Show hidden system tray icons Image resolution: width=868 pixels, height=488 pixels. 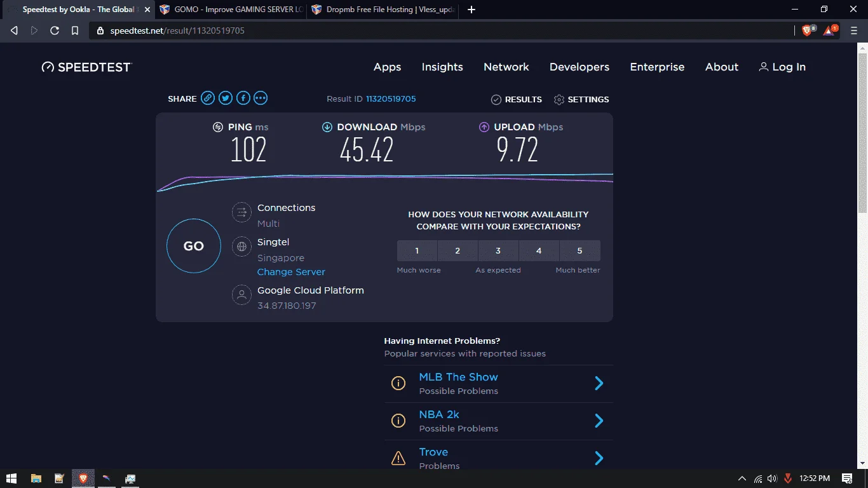[x=742, y=478]
